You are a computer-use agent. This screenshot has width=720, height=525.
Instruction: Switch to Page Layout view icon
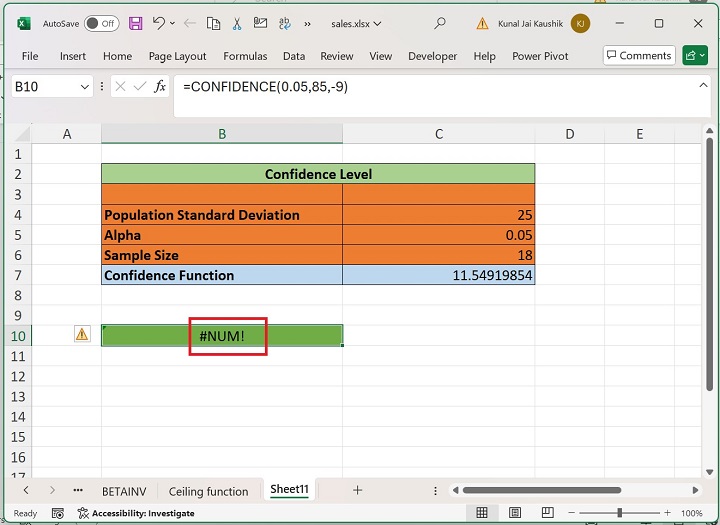click(517, 513)
